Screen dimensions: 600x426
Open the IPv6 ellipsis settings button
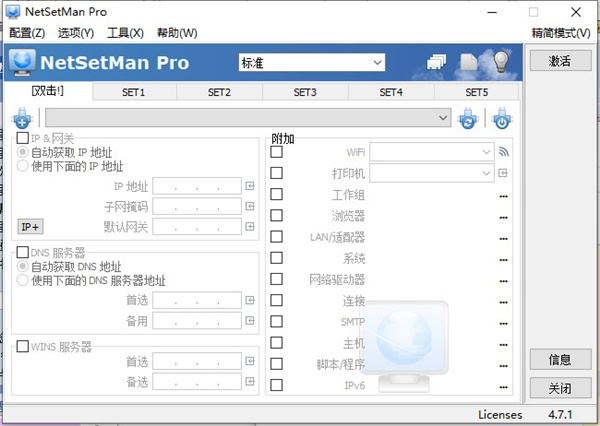point(504,387)
